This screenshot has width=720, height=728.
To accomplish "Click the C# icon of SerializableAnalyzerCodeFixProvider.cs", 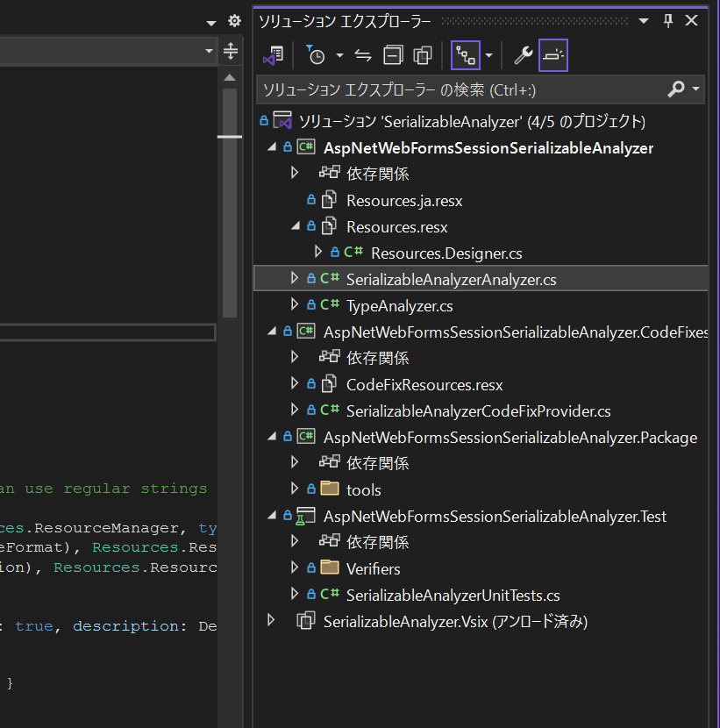I will tap(330, 410).
